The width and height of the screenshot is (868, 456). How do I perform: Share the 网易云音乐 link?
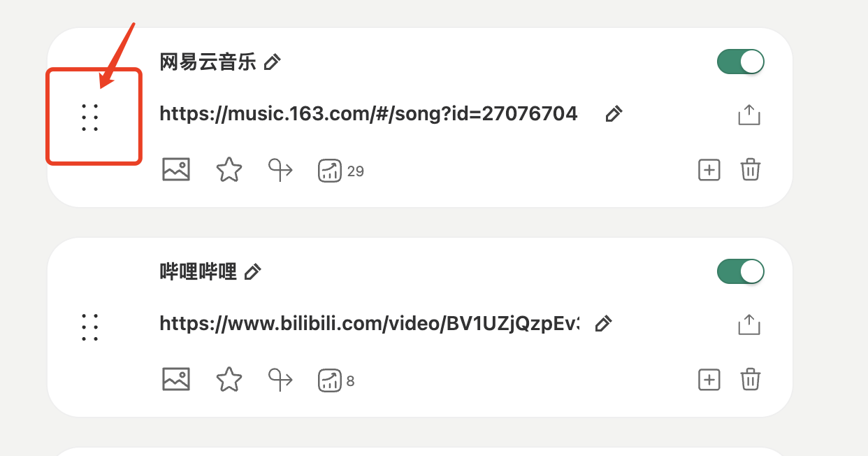click(748, 115)
